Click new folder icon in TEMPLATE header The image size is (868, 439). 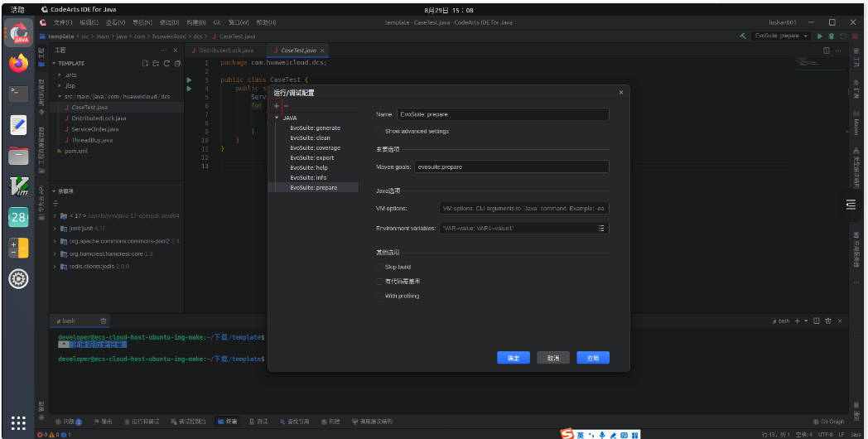pos(156,63)
